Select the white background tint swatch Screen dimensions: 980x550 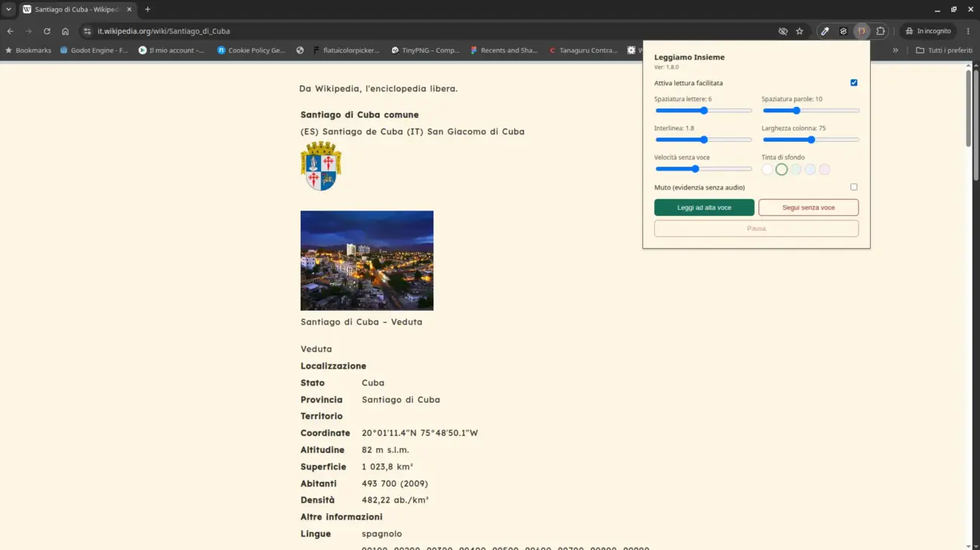coord(767,170)
